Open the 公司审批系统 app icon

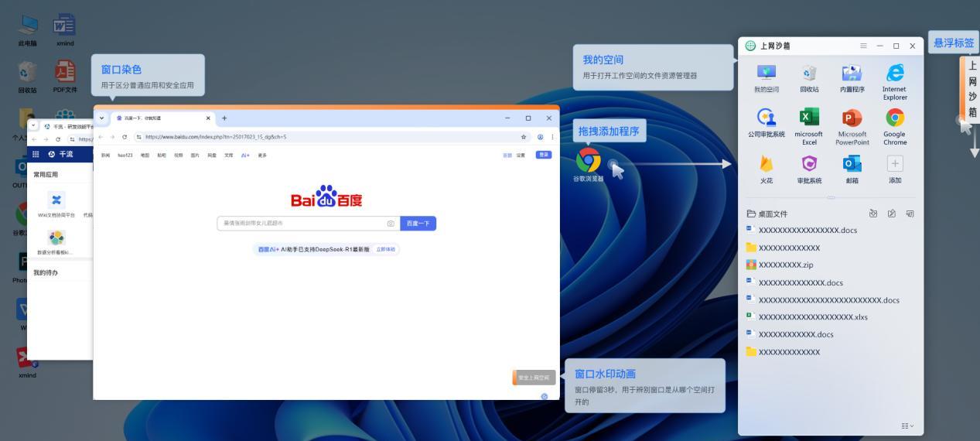coord(767,122)
